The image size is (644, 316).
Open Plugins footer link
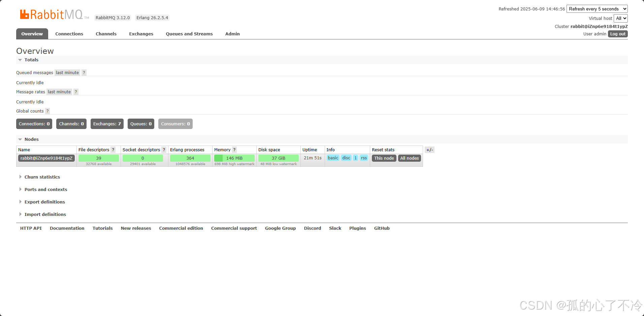358,228
